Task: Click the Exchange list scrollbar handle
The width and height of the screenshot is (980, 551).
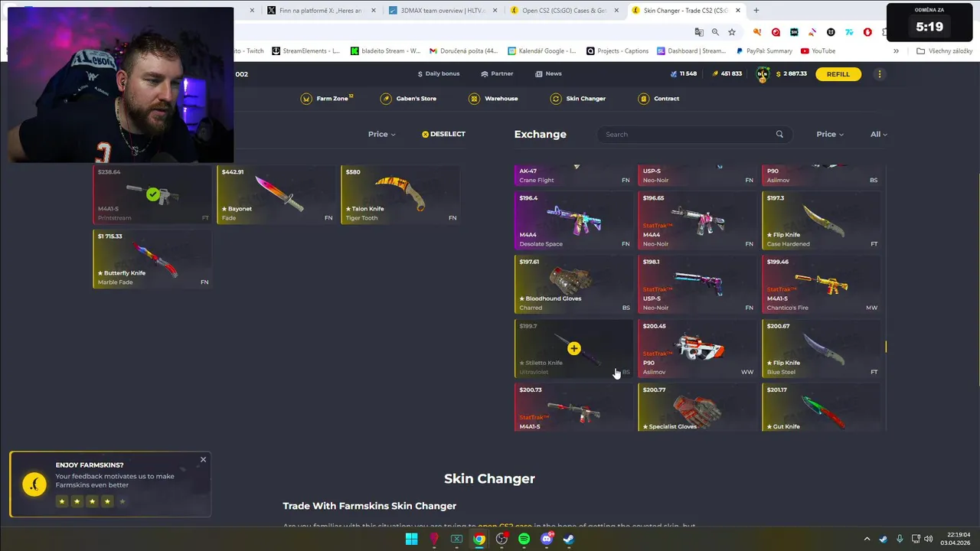Action: 886,347
